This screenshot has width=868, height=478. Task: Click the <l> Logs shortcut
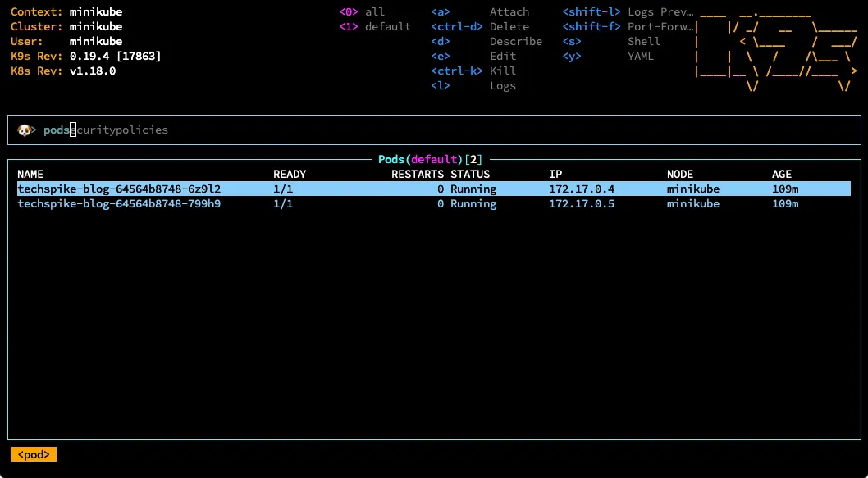coord(473,86)
